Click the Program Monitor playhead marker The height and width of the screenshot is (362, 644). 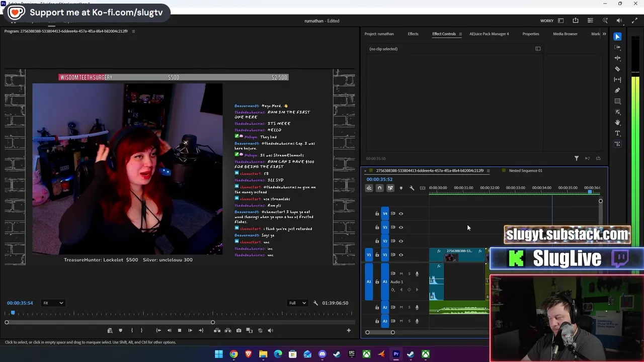tap(13, 313)
